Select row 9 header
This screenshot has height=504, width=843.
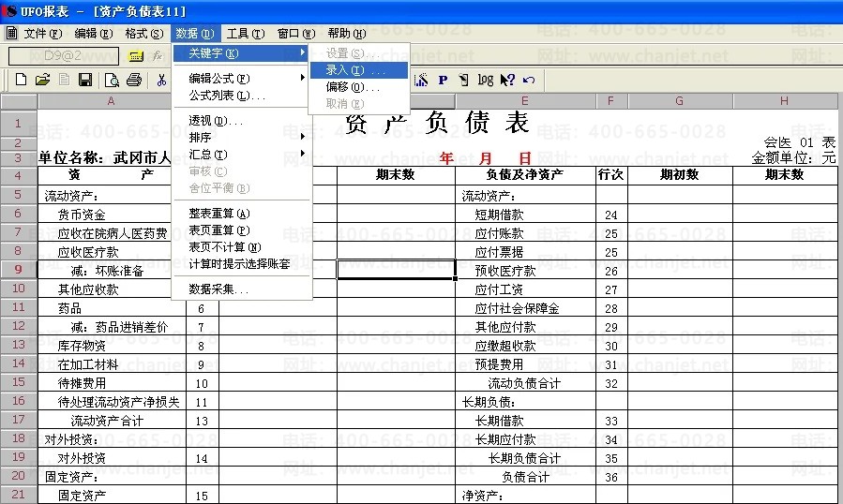(x=18, y=269)
